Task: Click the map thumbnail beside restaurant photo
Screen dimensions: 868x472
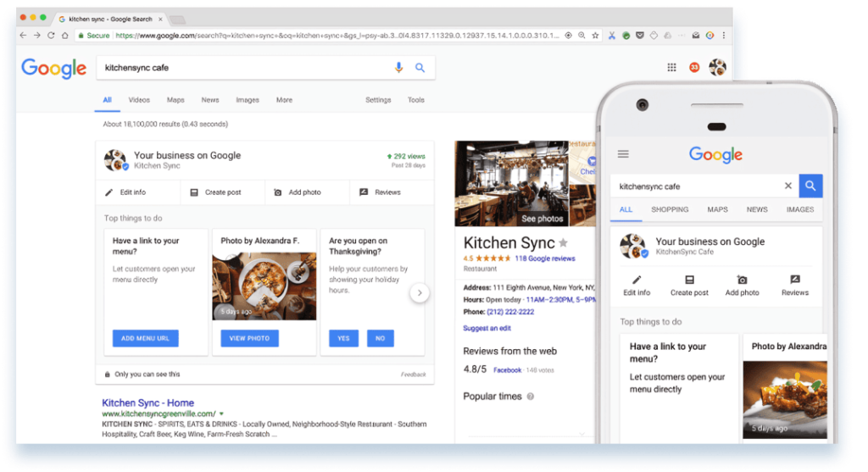Action: point(582,162)
